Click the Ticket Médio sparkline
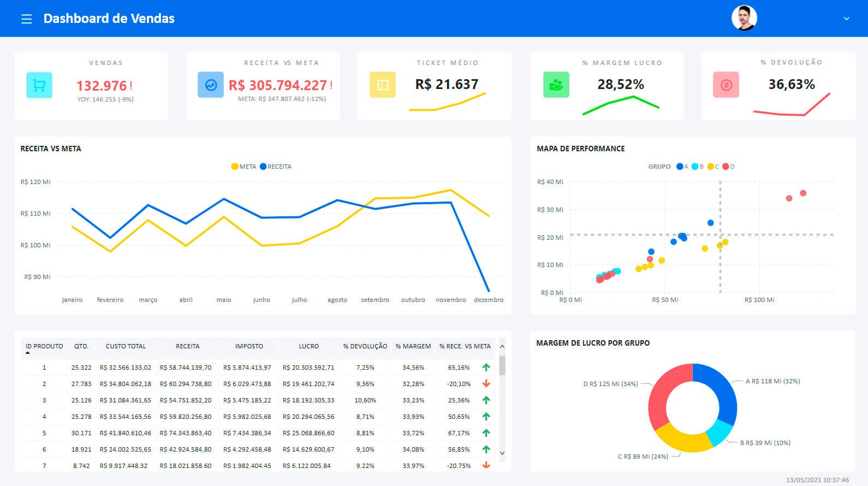Viewport: 868px width, 486px height. [x=447, y=102]
